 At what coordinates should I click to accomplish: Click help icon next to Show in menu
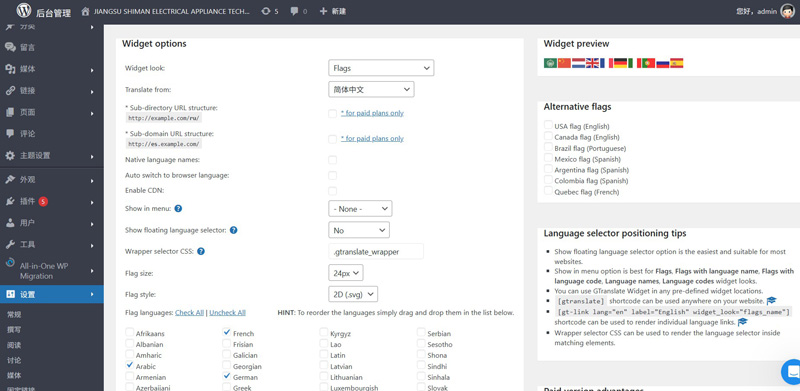tap(178, 209)
